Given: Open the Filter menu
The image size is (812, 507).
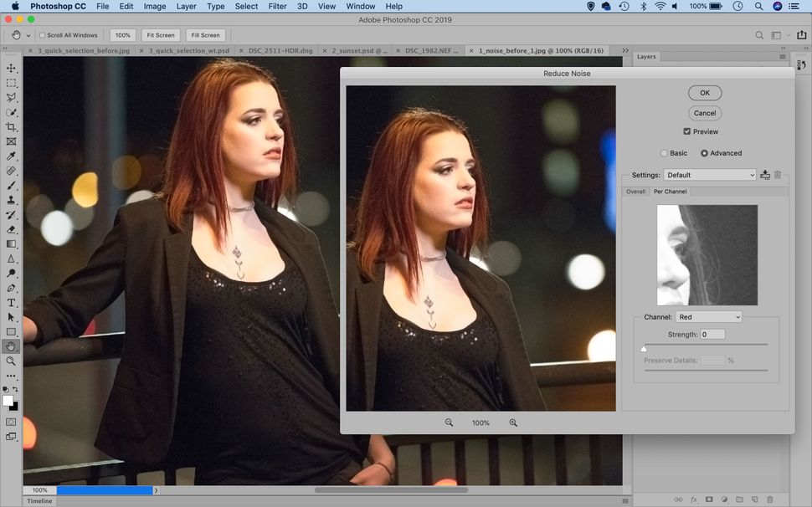Looking at the screenshot, I should pyautogui.click(x=277, y=6).
